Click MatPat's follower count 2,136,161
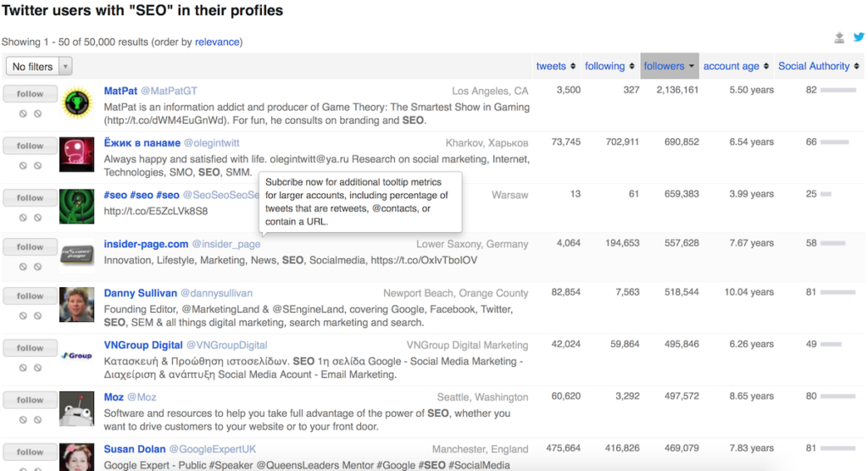Screen dimensions: 868x471 [677, 90]
